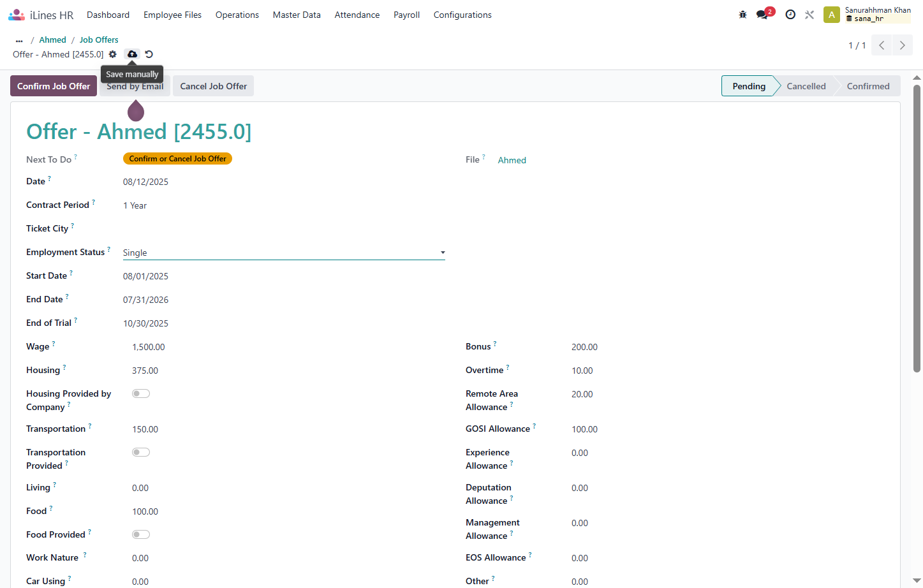Click the Sanurahhman Khan user name
The height and width of the screenshot is (588, 923).
[x=878, y=10]
